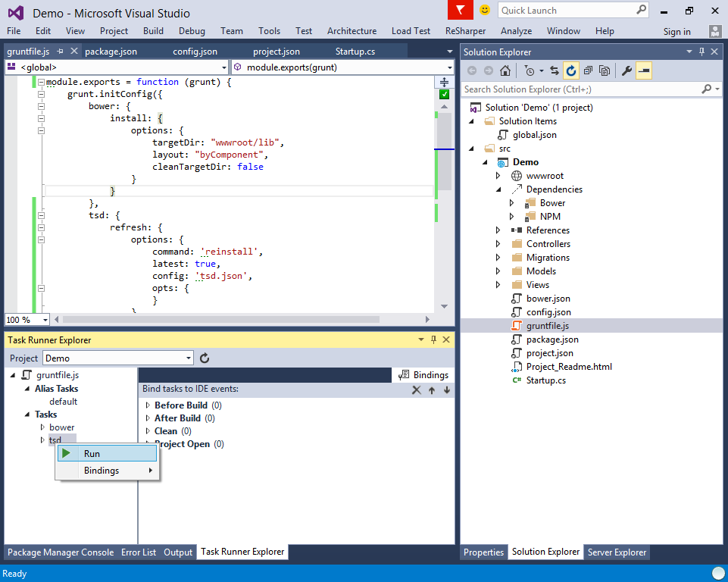Expand the wwwroot node
The width and height of the screenshot is (728, 582).
click(498, 176)
